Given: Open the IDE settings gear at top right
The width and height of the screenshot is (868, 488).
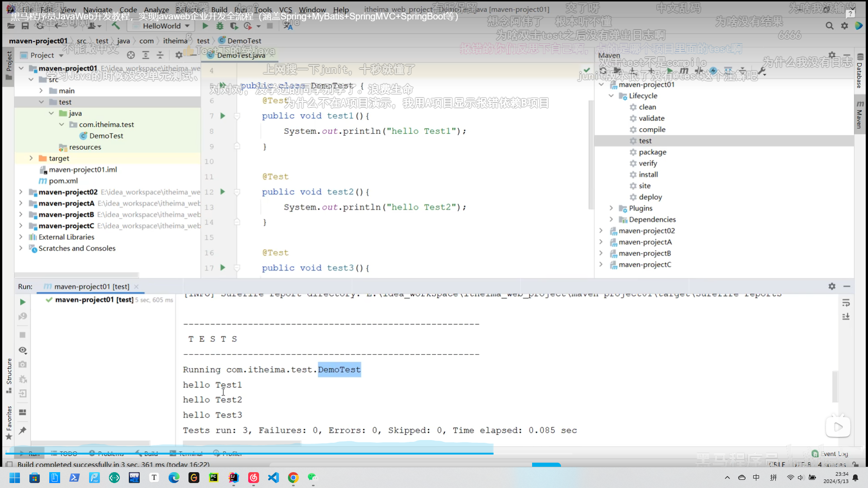Looking at the screenshot, I should pyautogui.click(x=844, y=26).
